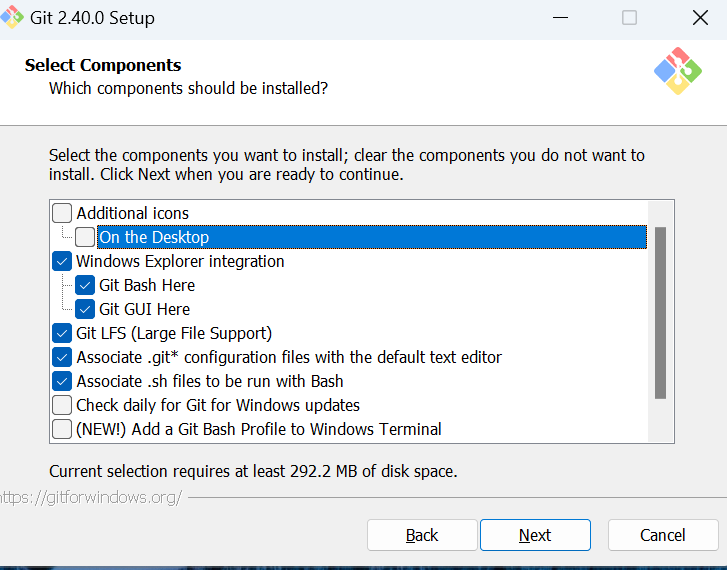Uncheck the Git Bash Here option
727x570 pixels.
85,285
